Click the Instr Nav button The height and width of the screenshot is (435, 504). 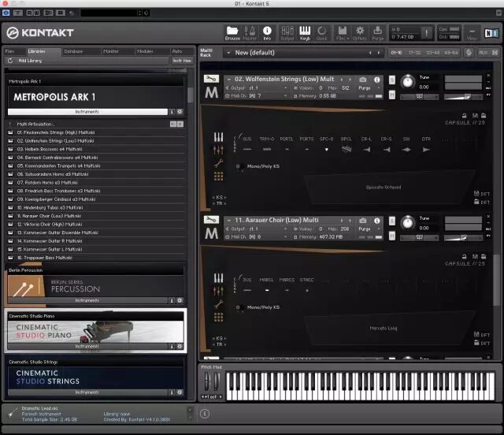(182, 61)
